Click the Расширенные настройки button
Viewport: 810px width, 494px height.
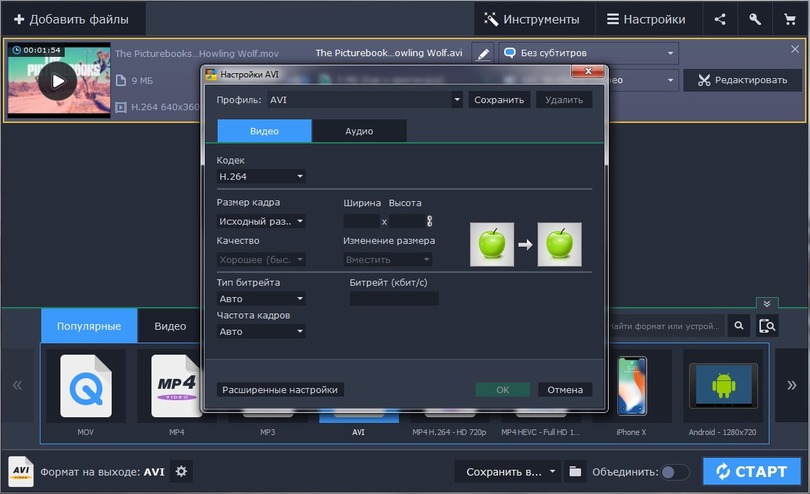[280, 390]
